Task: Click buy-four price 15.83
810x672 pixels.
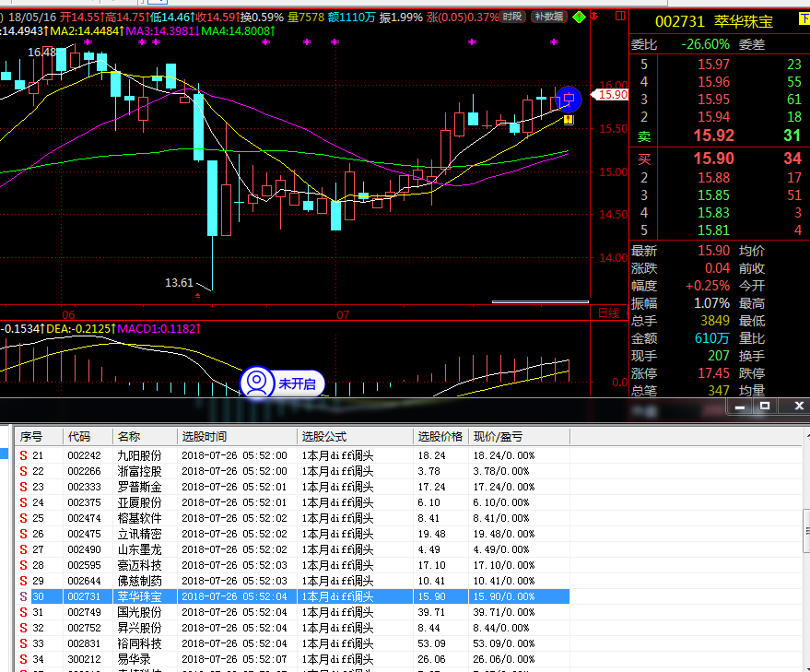Action: (x=713, y=213)
